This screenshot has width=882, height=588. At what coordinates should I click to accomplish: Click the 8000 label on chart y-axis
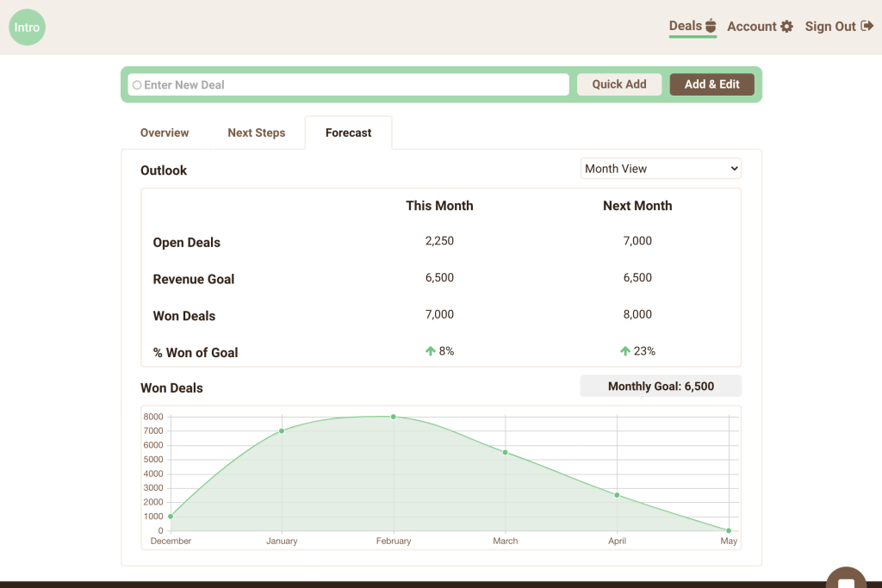pos(153,417)
